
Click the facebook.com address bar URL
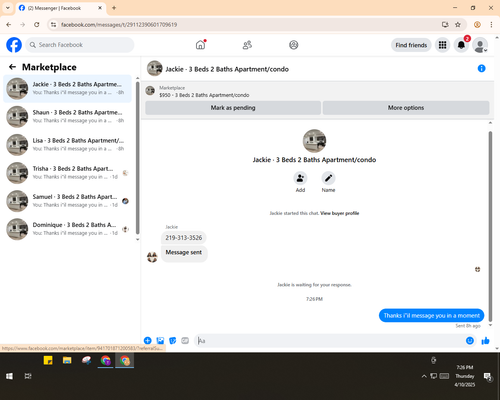(119, 25)
